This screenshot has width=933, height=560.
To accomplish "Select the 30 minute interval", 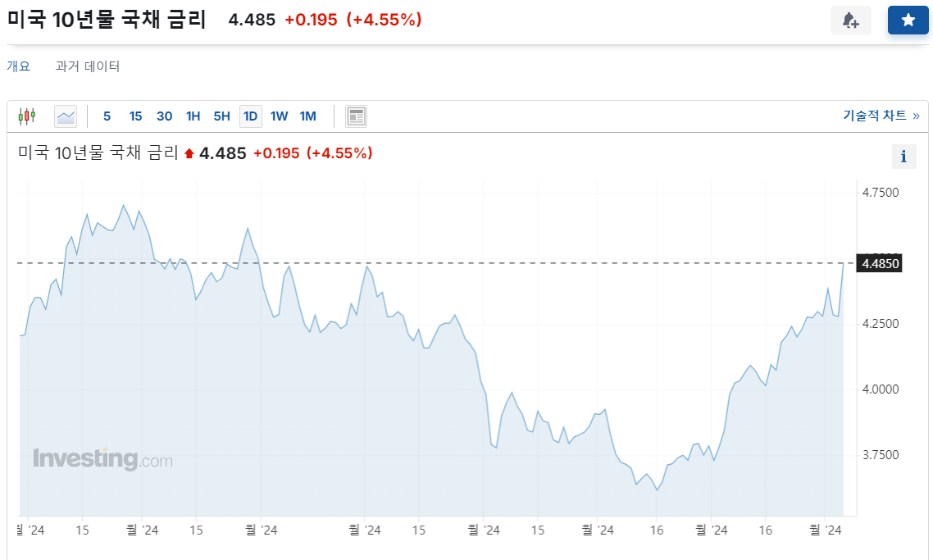I will pos(164,116).
